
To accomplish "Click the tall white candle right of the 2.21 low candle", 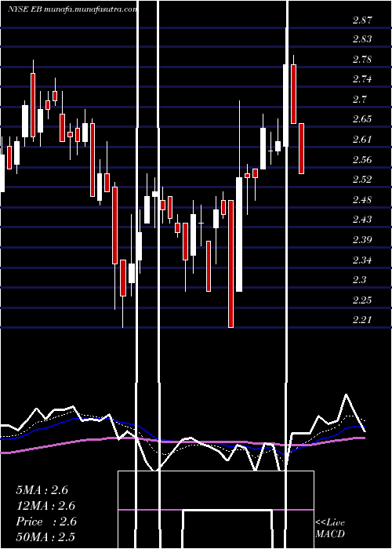I will pos(239,235).
